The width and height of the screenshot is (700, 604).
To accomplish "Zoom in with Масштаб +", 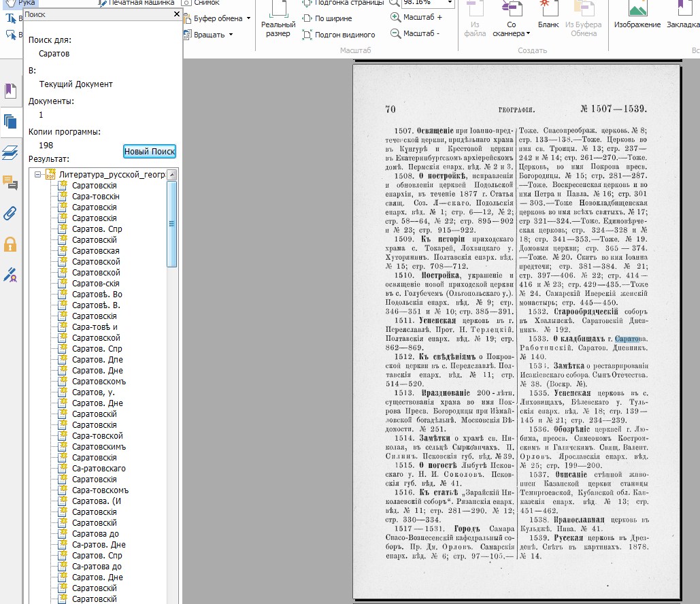I will pos(416,17).
